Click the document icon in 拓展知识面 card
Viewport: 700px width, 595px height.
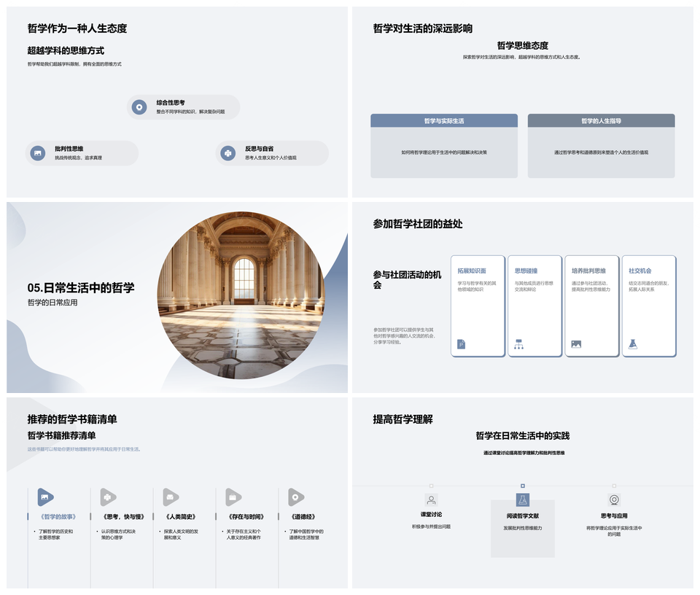[461, 344]
